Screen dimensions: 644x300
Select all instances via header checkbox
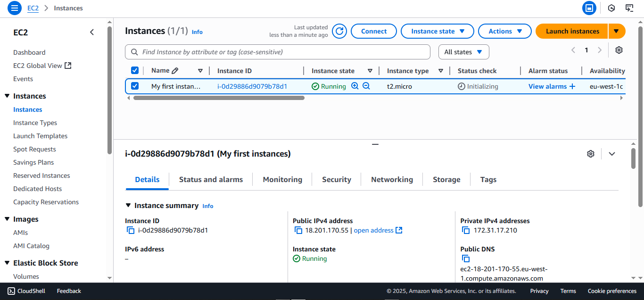[135, 70]
